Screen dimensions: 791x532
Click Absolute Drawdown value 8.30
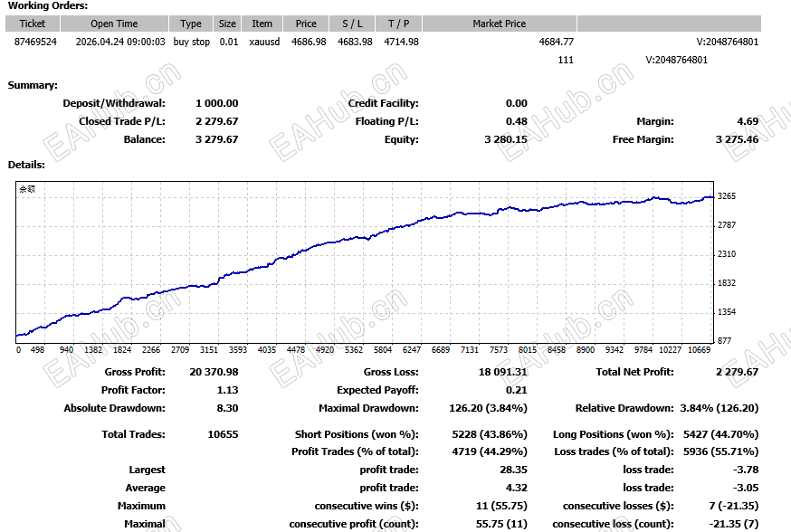pos(227,408)
